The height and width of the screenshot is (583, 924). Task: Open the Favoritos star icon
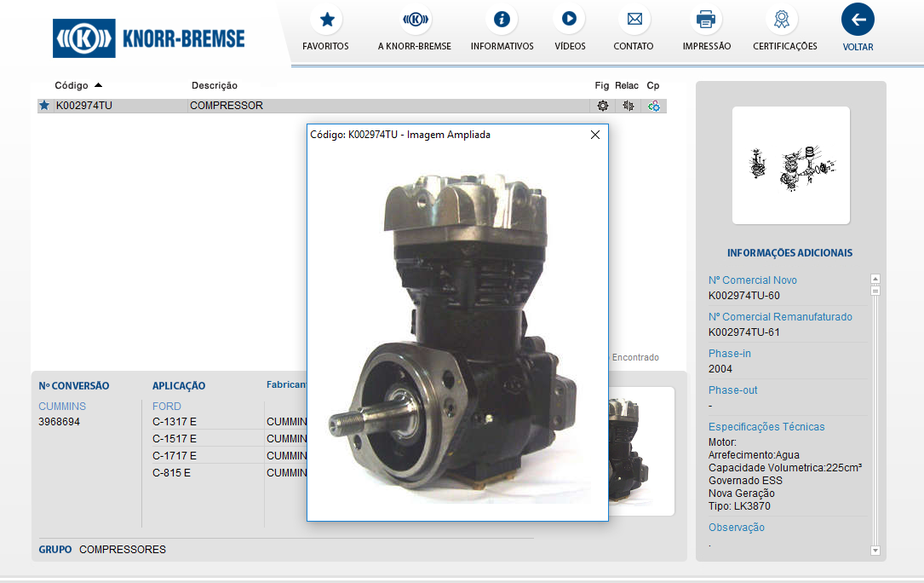(x=325, y=20)
